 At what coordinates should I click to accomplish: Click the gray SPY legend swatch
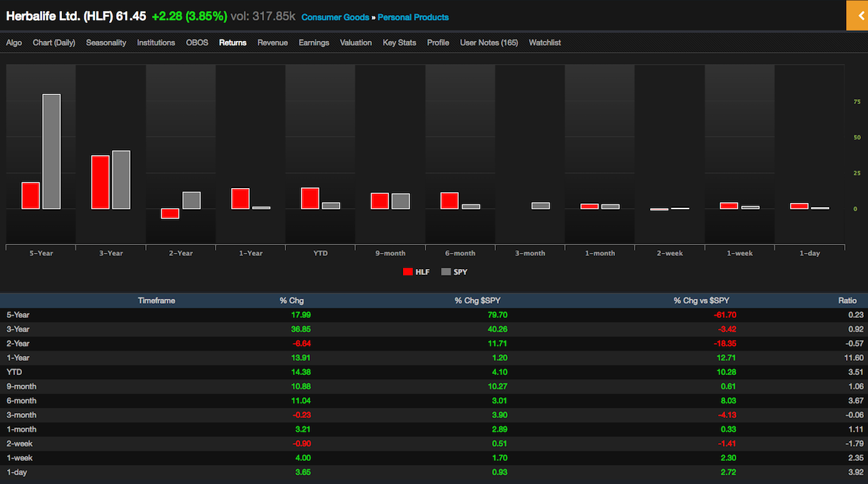tap(445, 272)
